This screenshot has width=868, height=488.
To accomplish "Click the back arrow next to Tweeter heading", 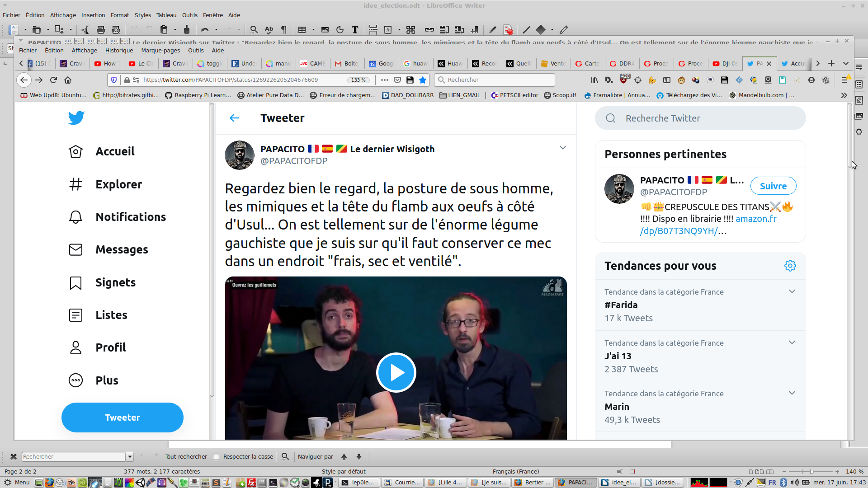I will pos(234,118).
